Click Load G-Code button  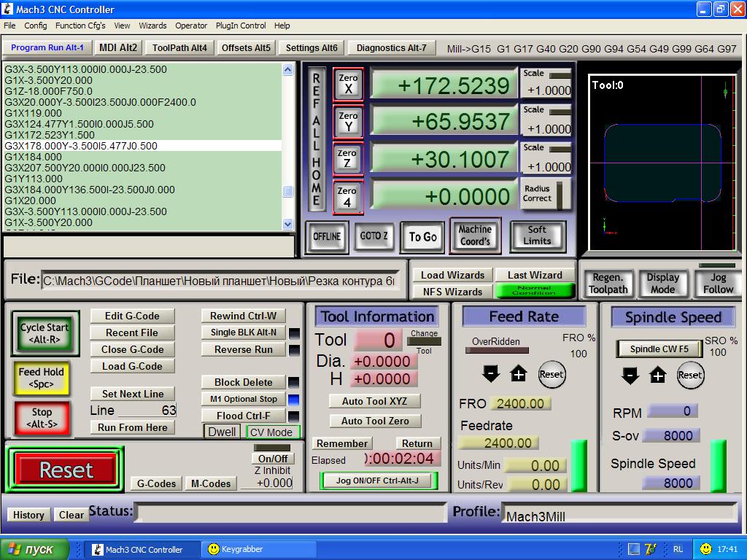point(133,366)
